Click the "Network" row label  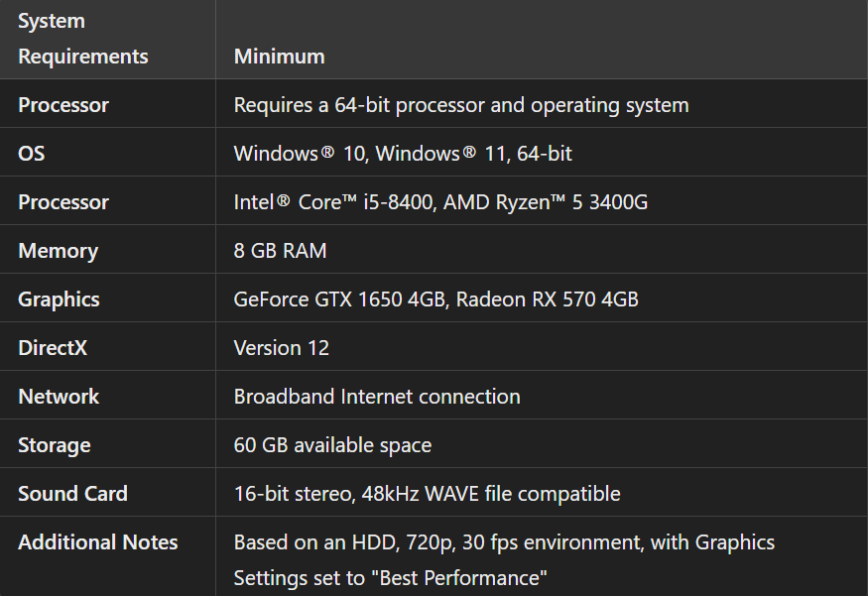pyautogui.click(x=59, y=397)
